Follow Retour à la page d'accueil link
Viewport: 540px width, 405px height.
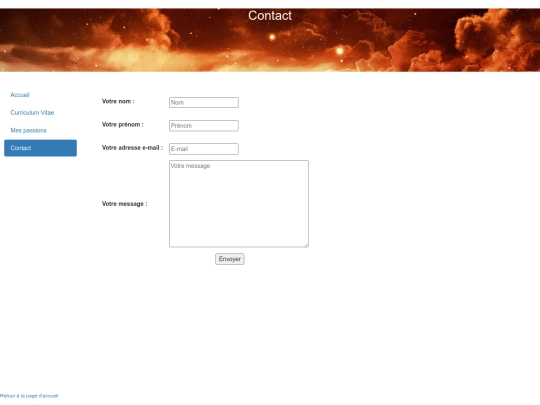[29, 396]
